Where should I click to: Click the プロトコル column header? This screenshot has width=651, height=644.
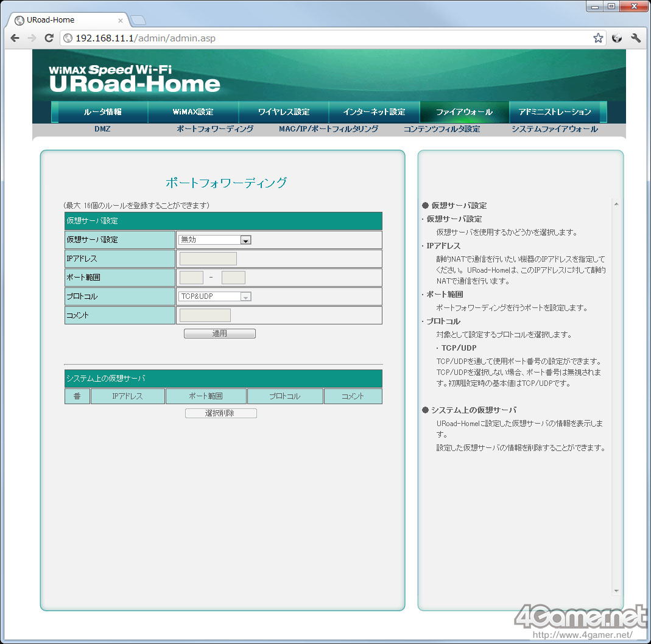[x=285, y=396]
